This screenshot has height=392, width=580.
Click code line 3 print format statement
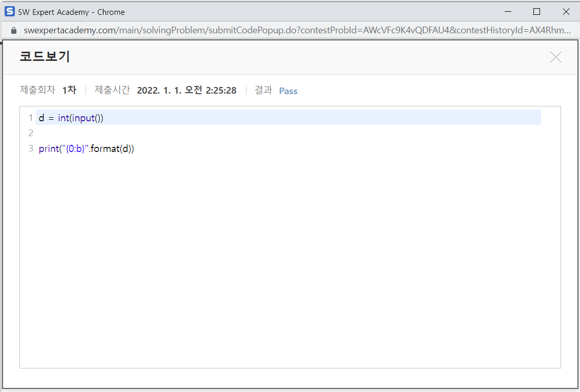[x=86, y=148]
